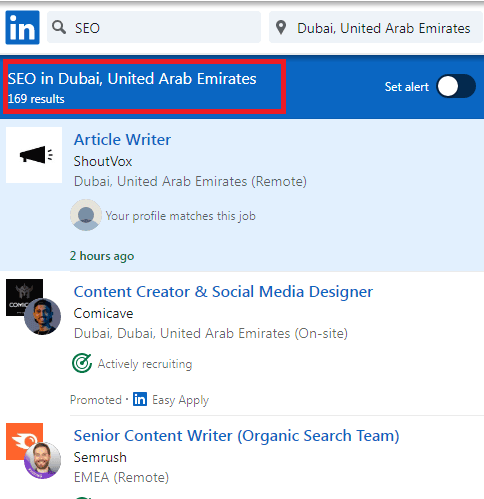
Task: Click 'Dubai, Dubai, United Arab Emirates (On-site)' text
Action: 211,333
